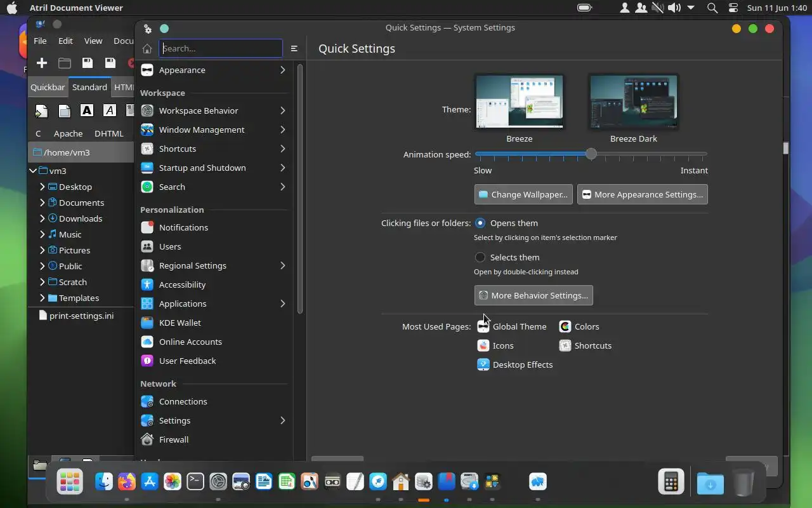Click the open folder icon in the editor toolbar
This screenshot has height=508, width=812.
(x=65, y=63)
